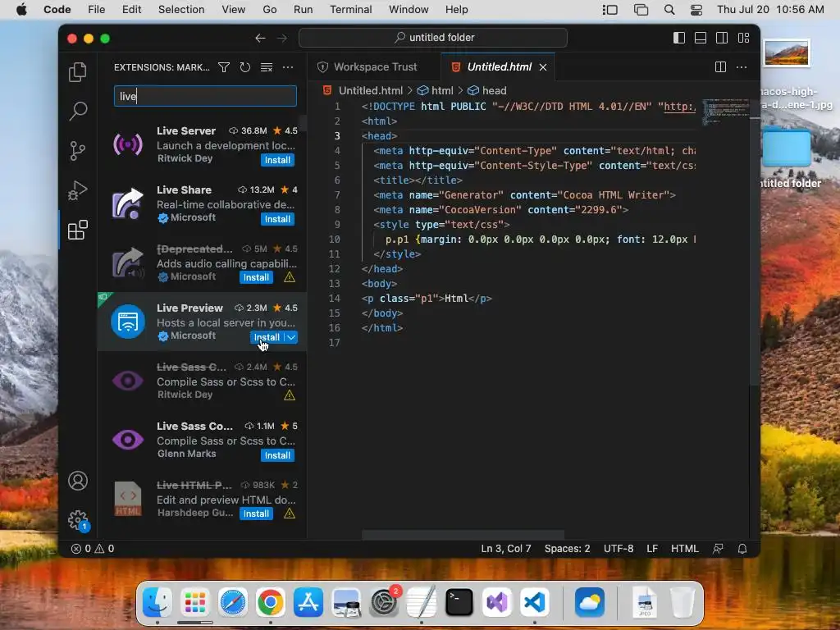Open the Run menu

pos(303,10)
